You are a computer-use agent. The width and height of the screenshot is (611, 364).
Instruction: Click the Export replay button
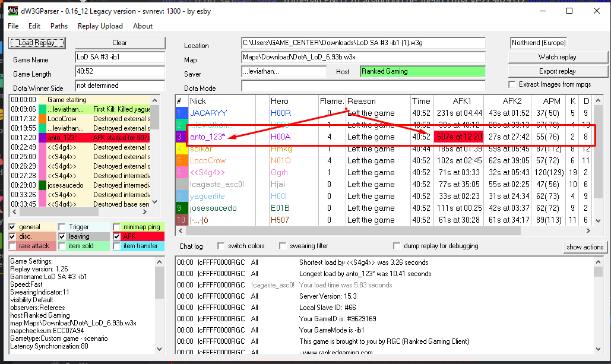point(558,71)
